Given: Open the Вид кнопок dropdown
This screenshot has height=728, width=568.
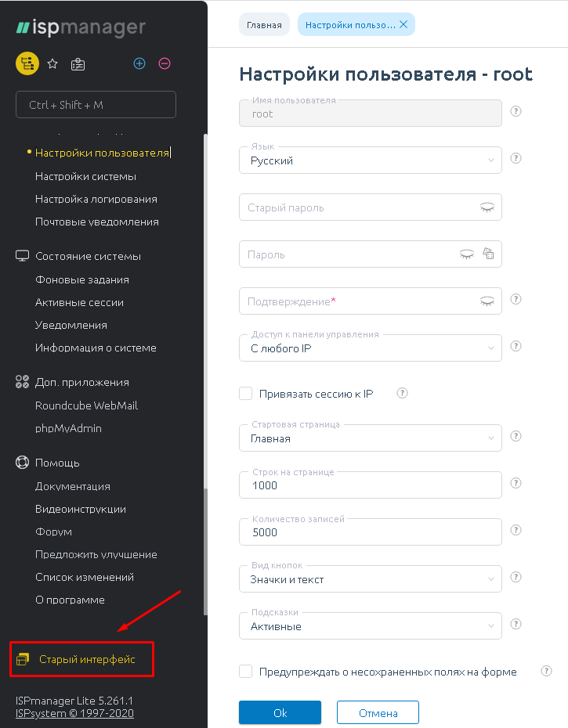Looking at the screenshot, I should point(371,578).
